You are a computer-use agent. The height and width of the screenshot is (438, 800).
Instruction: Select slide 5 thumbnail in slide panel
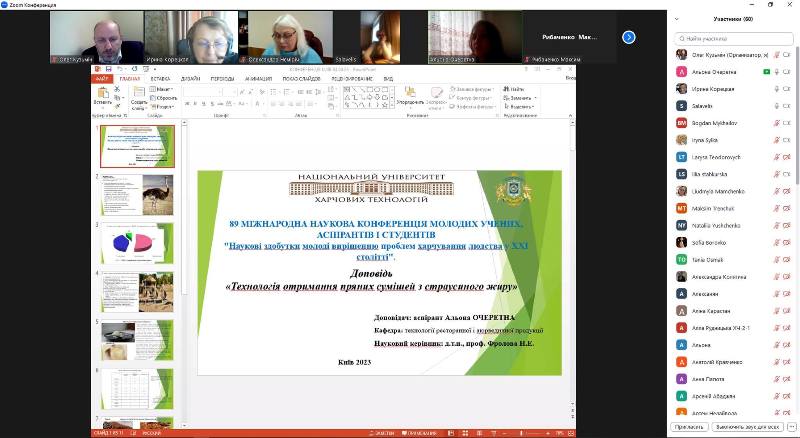point(137,340)
